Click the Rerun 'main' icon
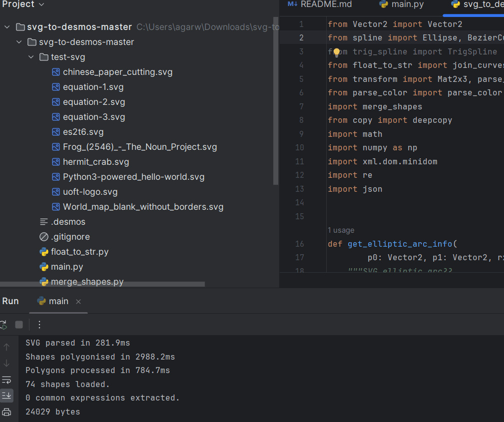 (3, 325)
